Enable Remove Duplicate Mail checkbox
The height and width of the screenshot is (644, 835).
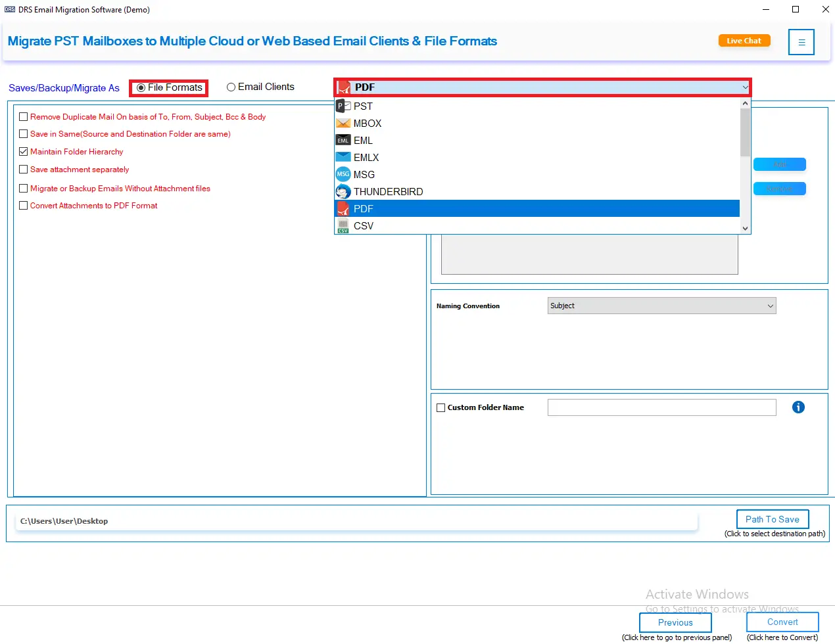point(24,117)
